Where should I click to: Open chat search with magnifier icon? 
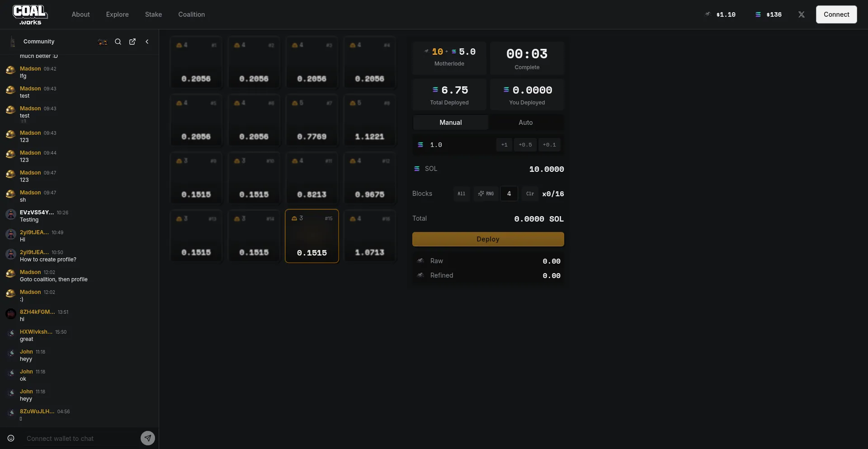[x=118, y=42]
